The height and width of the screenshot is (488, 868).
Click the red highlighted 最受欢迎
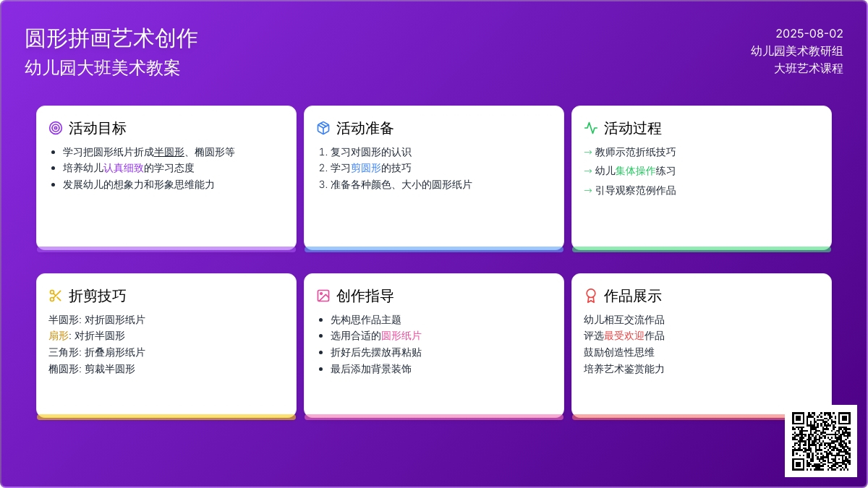pyautogui.click(x=624, y=335)
